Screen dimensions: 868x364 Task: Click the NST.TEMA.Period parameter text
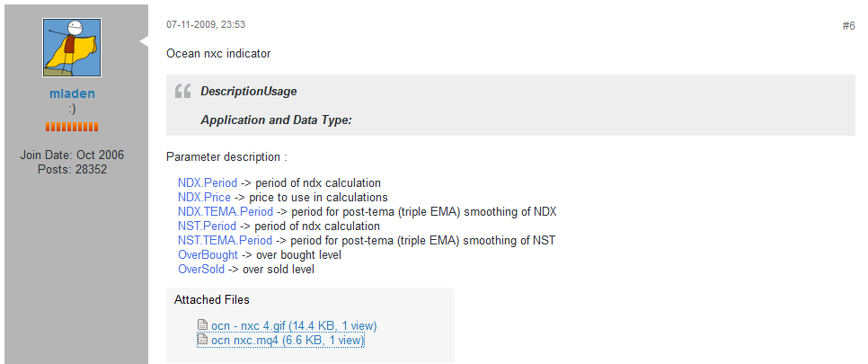[x=225, y=240]
